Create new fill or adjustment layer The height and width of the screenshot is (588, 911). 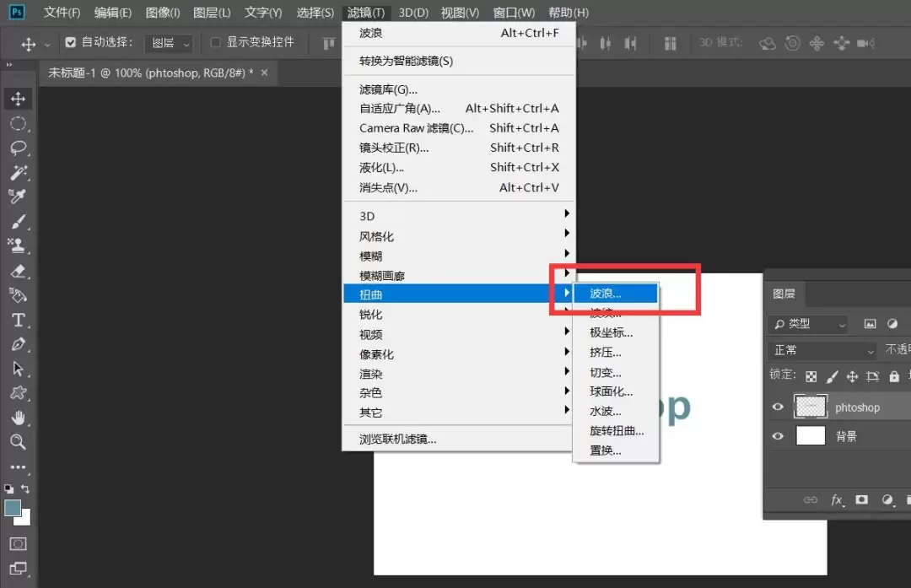pos(887,499)
